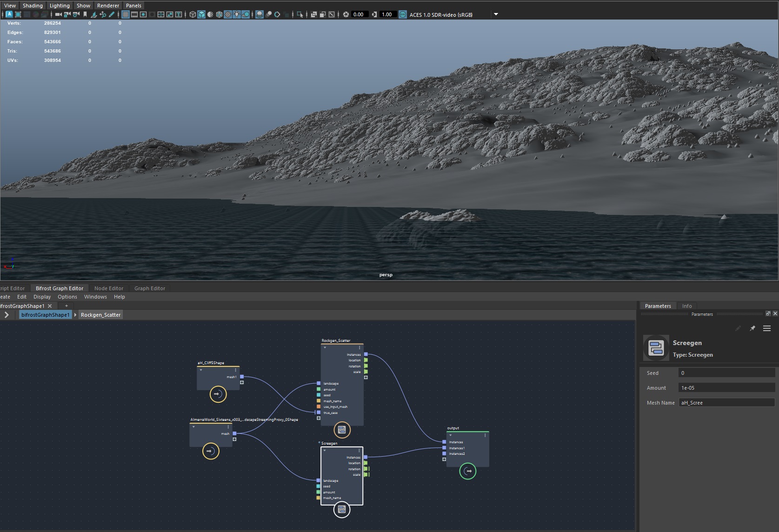The width and height of the screenshot is (779, 532).
Task: Enable smooth shade all cube icon
Action: tap(201, 14)
